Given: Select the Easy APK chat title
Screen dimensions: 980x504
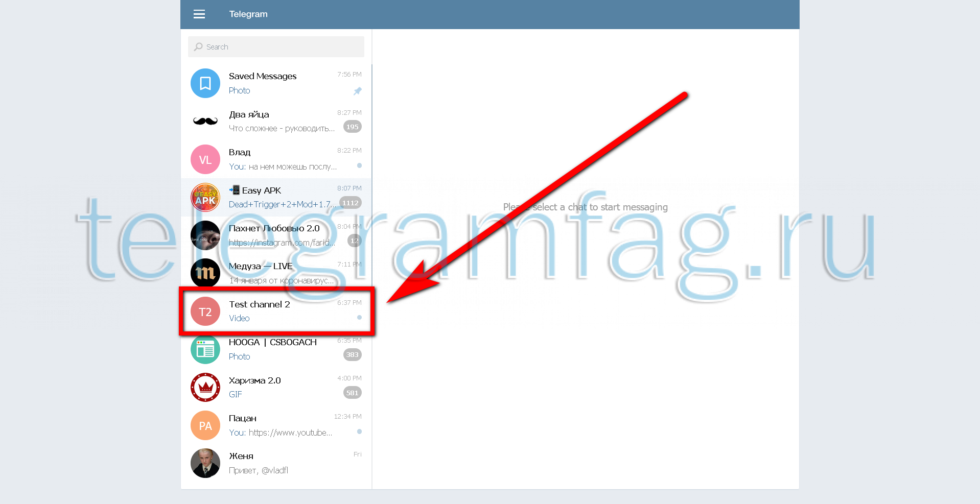Looking at the screenshot, I should click(255, 190).
